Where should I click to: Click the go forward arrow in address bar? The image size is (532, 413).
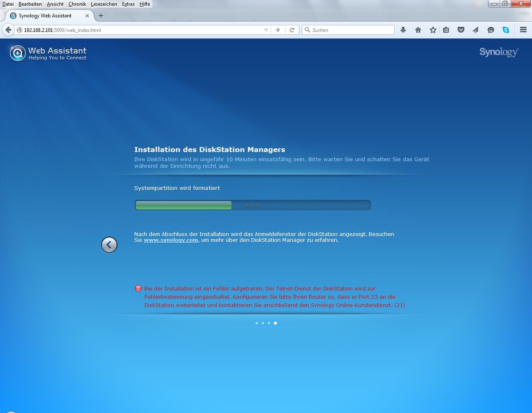click(x=277, y=30)
